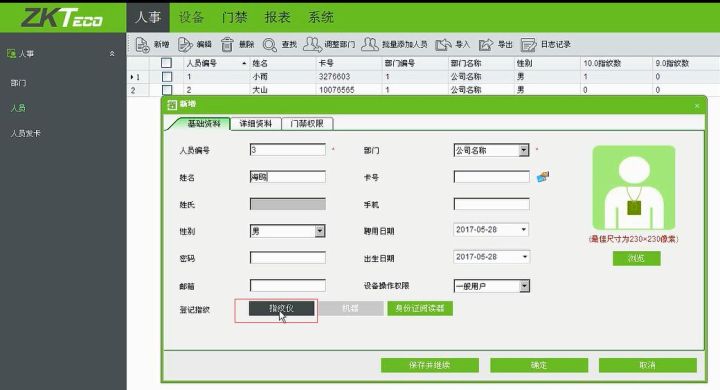Click the 姓名 column header
The width and height of the screenshot is (720, 390).
[x=282, y=63]
